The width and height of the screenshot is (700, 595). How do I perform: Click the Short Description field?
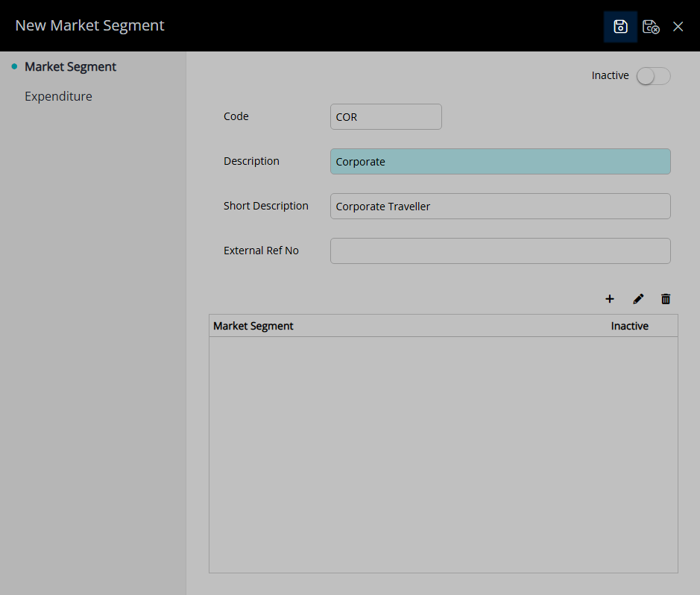click(500, 207)
